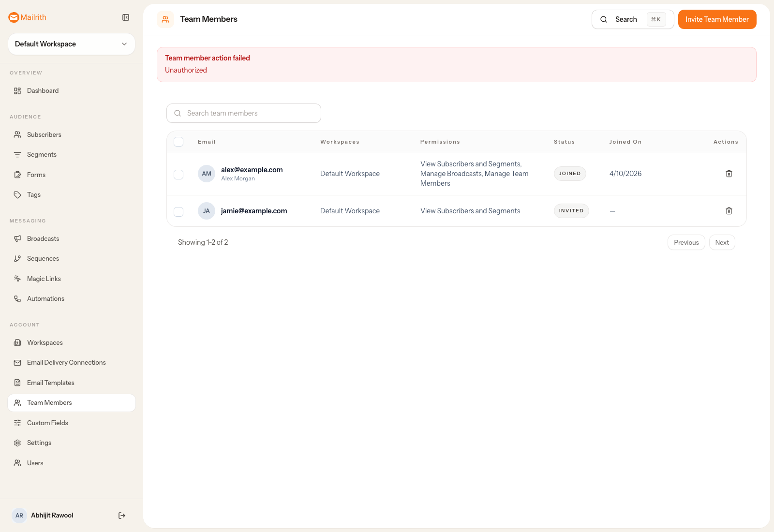This screenshot has width=774, height=532.
Task: Open the Default Workspace selector
Action: click(x=71, y=44)
